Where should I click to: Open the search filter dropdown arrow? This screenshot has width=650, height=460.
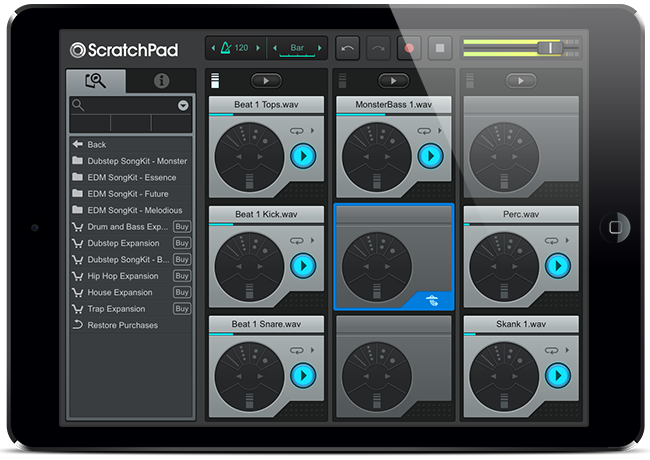tap(183, 106)
